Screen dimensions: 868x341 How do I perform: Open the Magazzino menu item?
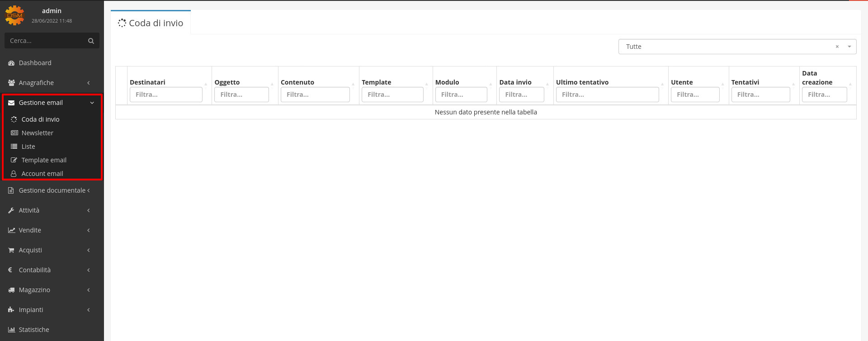coord(34,290)
